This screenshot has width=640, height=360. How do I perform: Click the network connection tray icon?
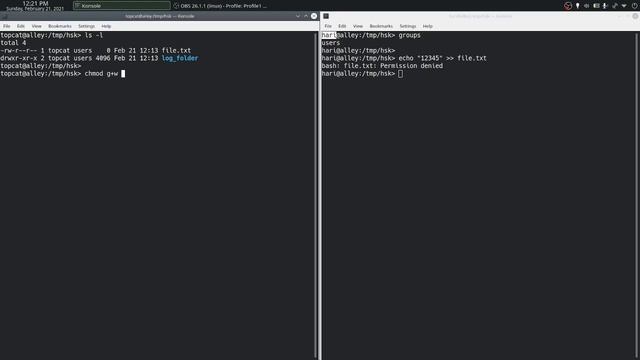pos(615,6)
